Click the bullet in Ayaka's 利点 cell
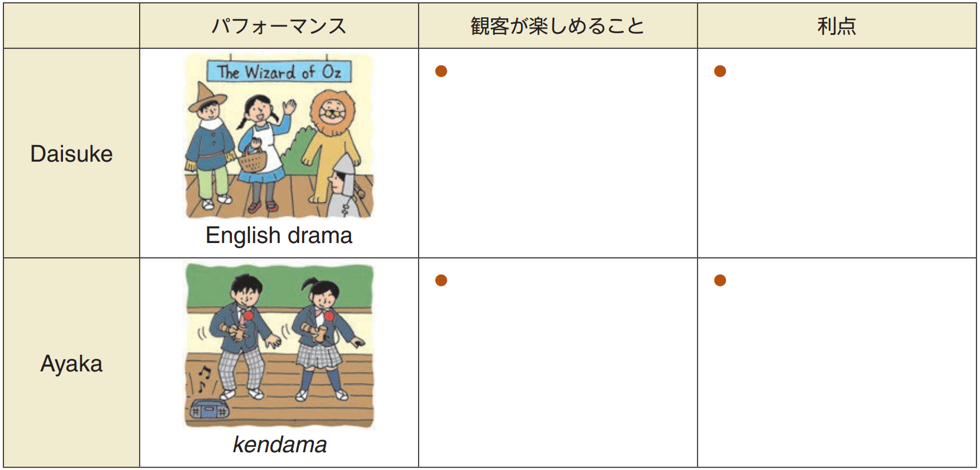 (720, 280)
